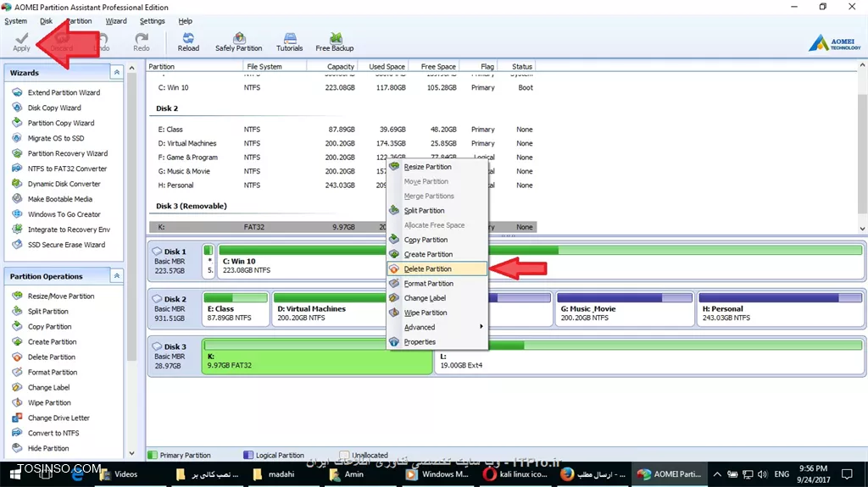Open Migrate OS to SSD wizard
This screenshot has height=487, width=868.
tap(56, 138)
